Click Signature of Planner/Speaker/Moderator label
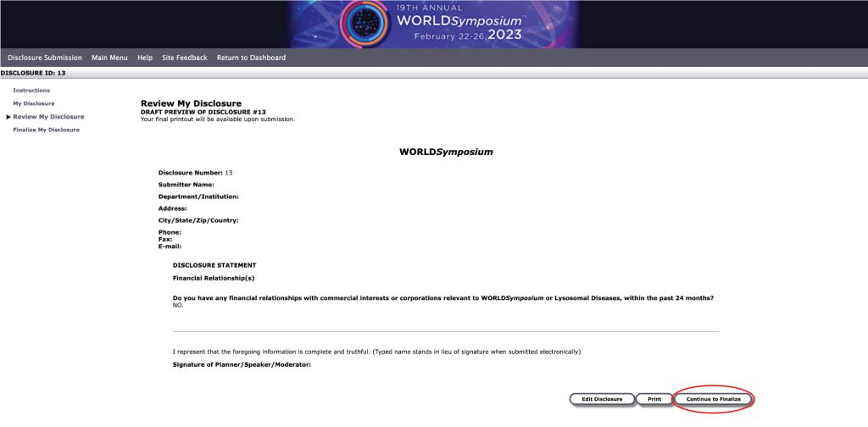868x427 pixels. (x=242, y=365)
